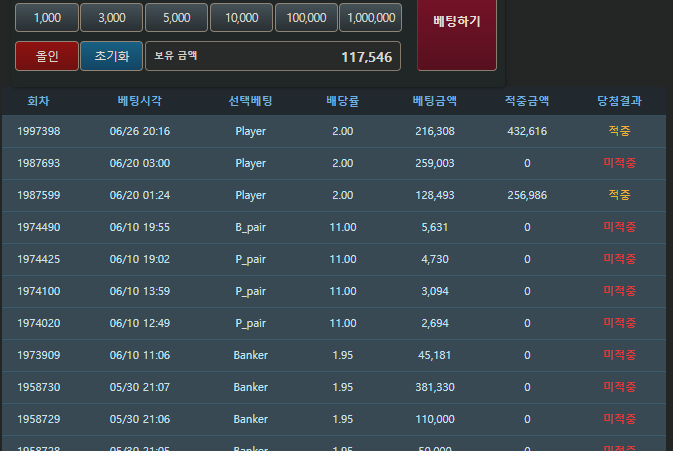The height and width of the screenshot is (451, 673).
Task: Reset the bet with 초기화 button
Action: pos(112,56)
